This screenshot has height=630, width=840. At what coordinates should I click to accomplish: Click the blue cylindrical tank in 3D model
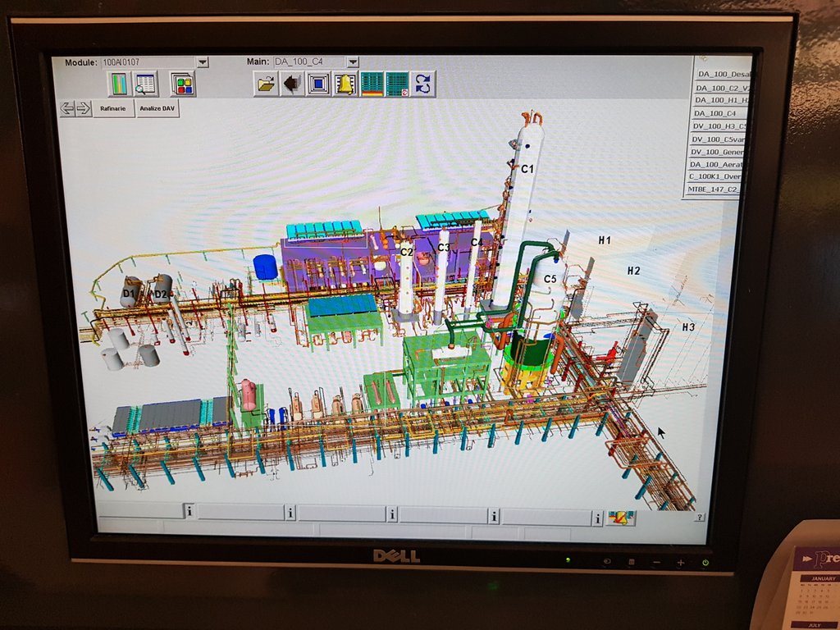click(x=265, y=267)
